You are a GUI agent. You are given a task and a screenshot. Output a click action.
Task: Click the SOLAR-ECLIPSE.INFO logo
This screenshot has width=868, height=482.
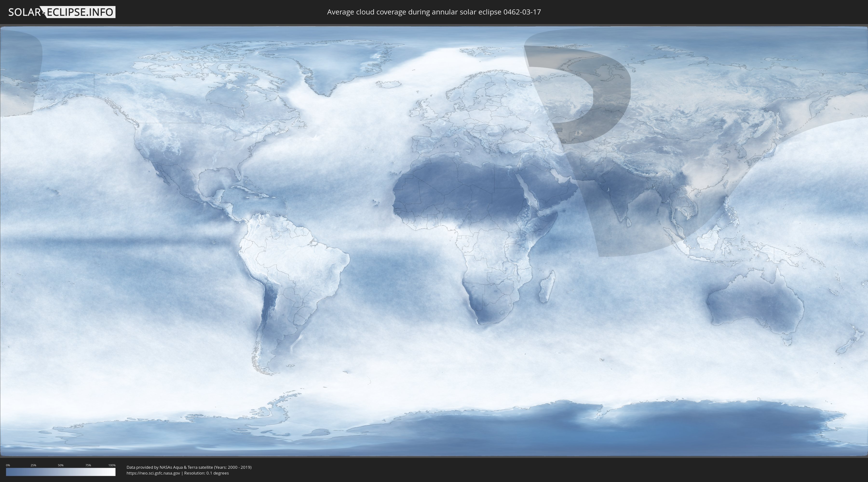(x=62, y=12)
